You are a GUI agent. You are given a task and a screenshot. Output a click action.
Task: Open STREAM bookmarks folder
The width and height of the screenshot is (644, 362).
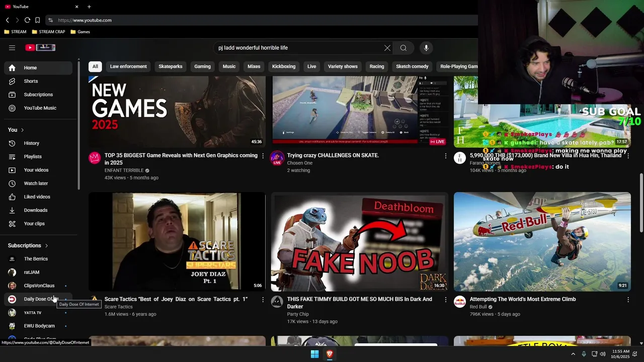[15, 32]
